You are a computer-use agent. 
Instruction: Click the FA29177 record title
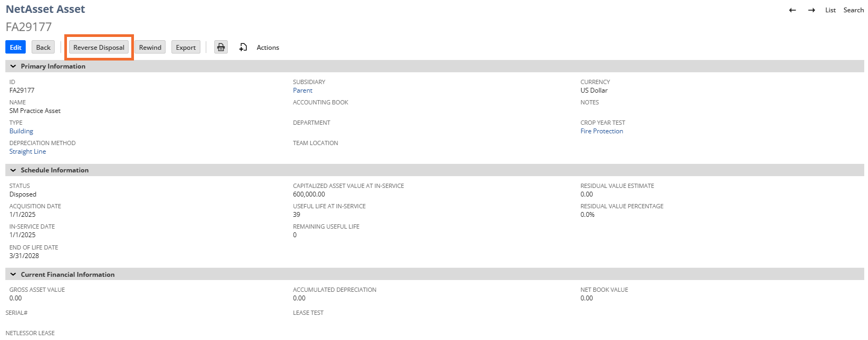pos(29,27)
